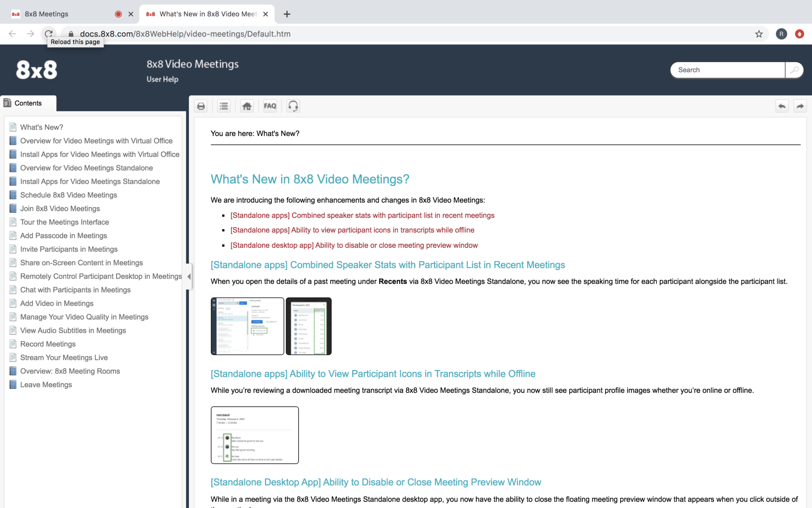Screen dimensions: 812x508
Task: Open Remotely Control Participant Desktop in Meetings
Action: (x=101, y=276)
